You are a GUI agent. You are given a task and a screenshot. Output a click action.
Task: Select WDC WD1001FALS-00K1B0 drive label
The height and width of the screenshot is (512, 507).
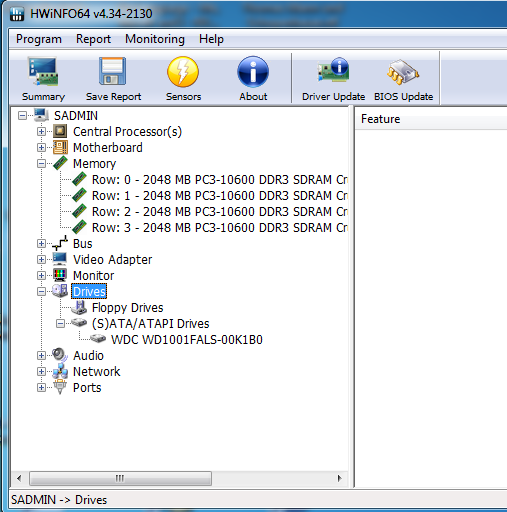pos(187,340)
